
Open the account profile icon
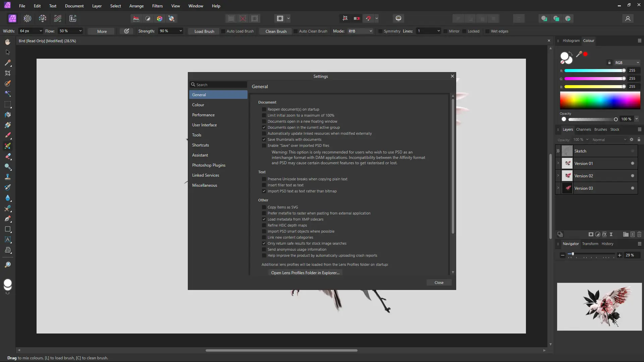[628, 18]
